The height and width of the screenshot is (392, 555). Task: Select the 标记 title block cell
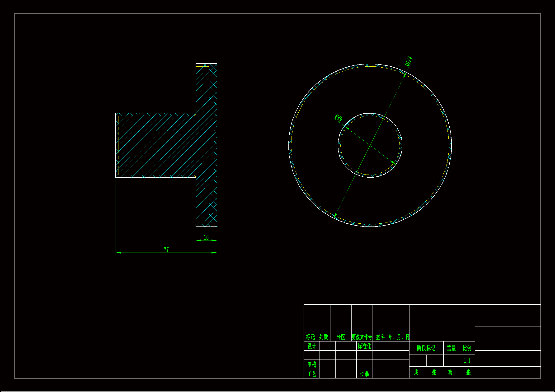tap(310, 337)
